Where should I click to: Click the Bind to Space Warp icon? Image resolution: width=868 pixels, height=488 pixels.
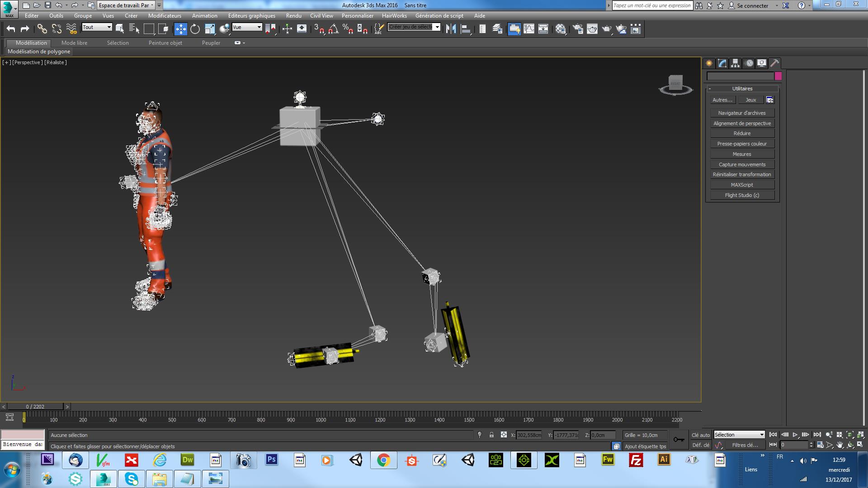71,29
